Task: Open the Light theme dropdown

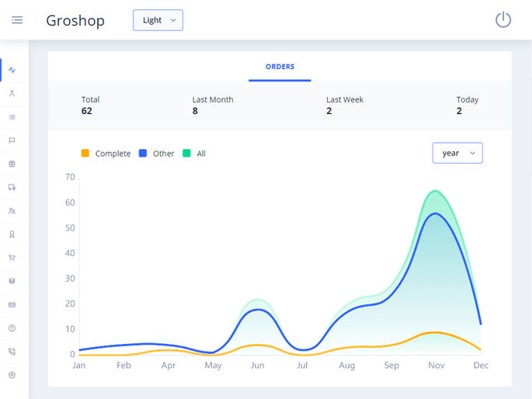Action: point(158,20)
